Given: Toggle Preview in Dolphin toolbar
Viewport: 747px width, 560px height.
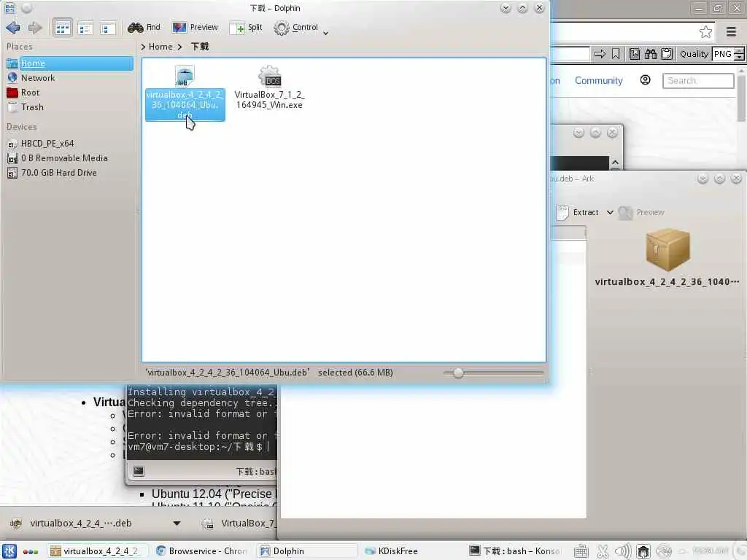Looking at the screenshot, I should pos(195,28).
